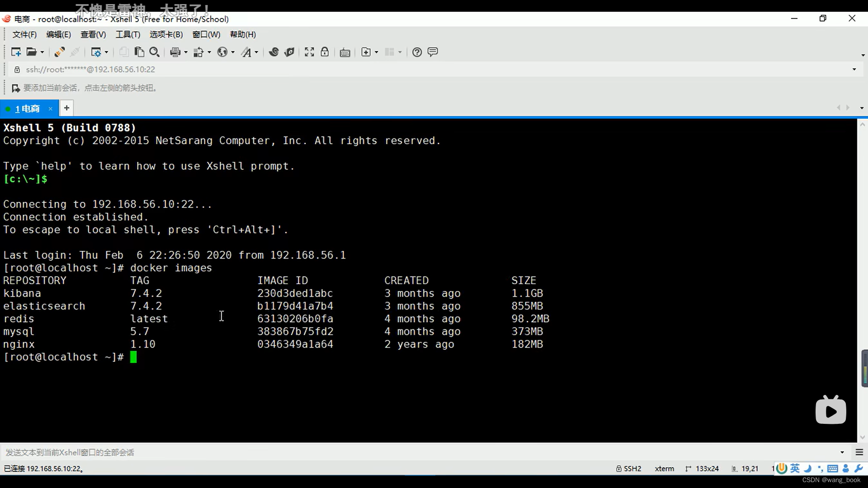This screenshot has width=868, height=488.
Task: Click the bookmark arrow icon in hint bar
Action: tap(16, 88)
